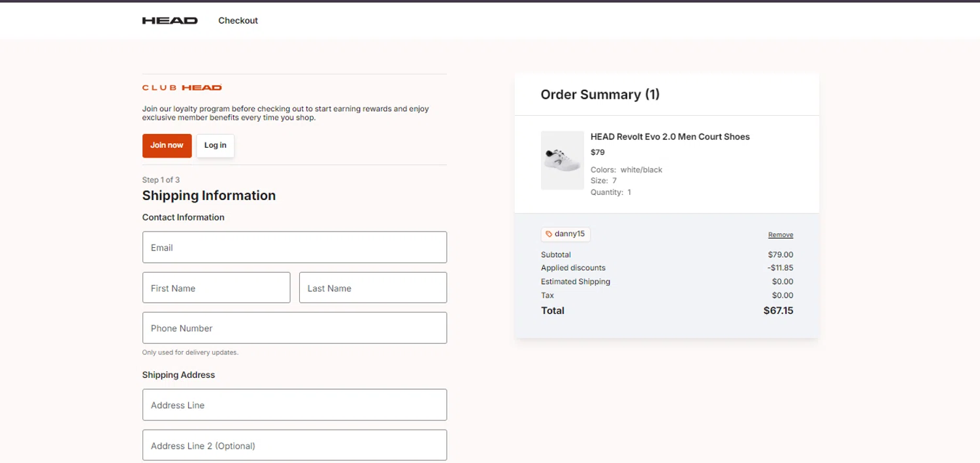Click the Contact Information subheading
This screenshot has width=980, height=463.
coord(184,218)
